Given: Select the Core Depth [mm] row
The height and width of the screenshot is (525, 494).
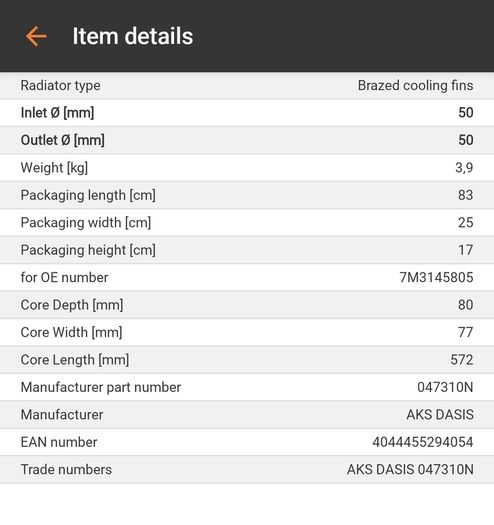Looking at the screenshot, I should point(247,305).
